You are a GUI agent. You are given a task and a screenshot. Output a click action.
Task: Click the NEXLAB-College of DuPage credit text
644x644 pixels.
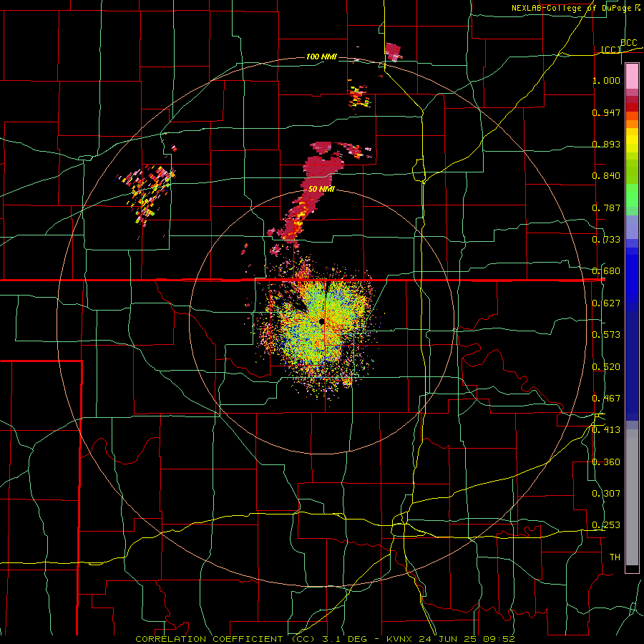(x=572, y=8)
